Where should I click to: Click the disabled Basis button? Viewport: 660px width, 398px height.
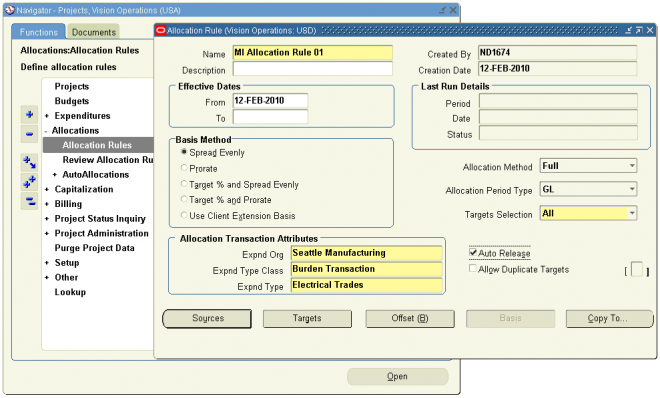coord(510,318)
